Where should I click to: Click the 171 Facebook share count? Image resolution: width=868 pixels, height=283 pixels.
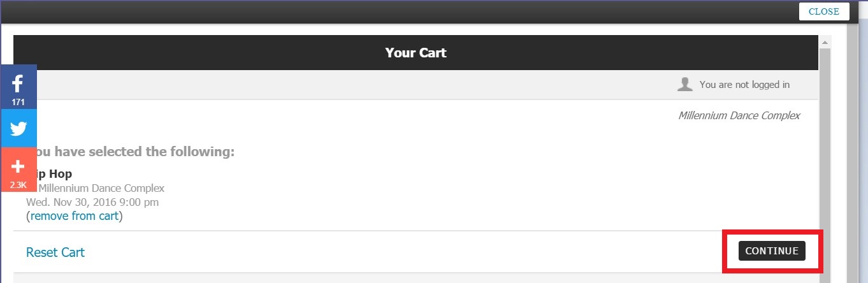(18, 102)
